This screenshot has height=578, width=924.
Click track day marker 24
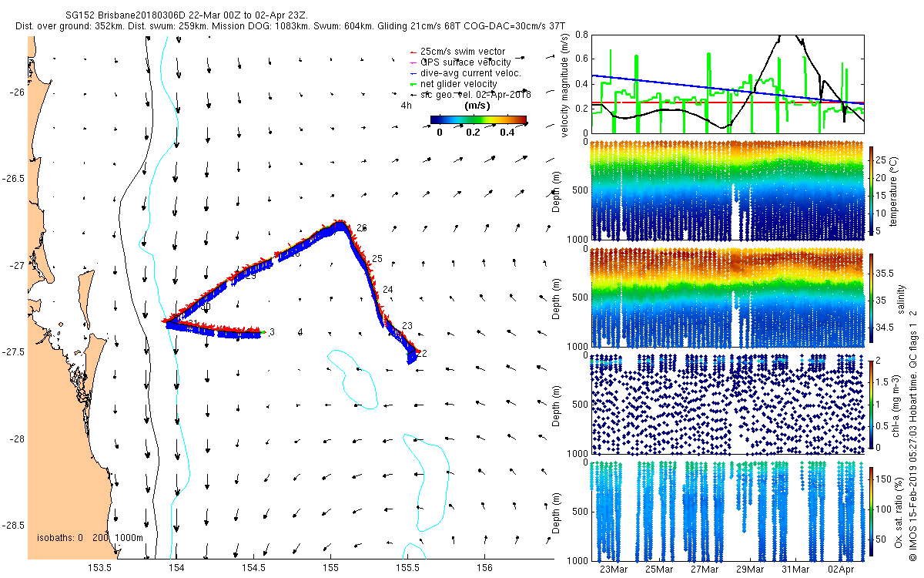387,290
